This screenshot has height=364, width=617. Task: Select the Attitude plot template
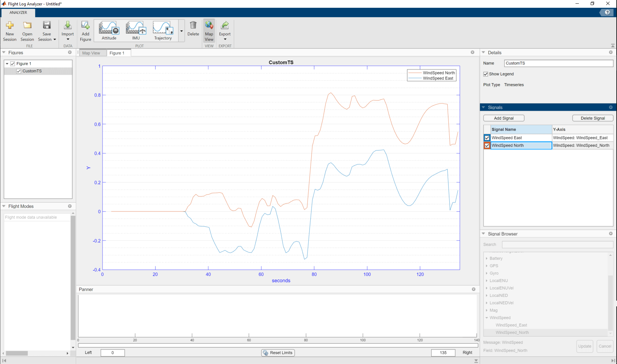[x=109, y=30]
